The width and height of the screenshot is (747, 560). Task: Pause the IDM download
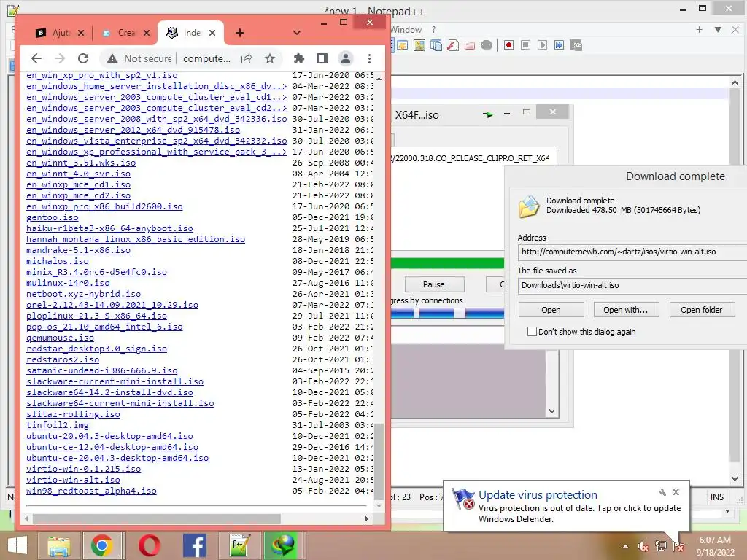434,284
